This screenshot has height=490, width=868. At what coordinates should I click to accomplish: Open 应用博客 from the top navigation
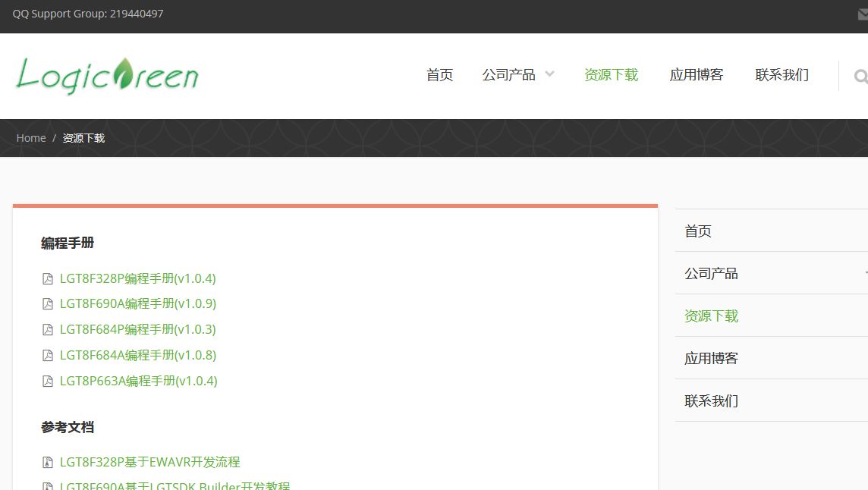(696, 75)
